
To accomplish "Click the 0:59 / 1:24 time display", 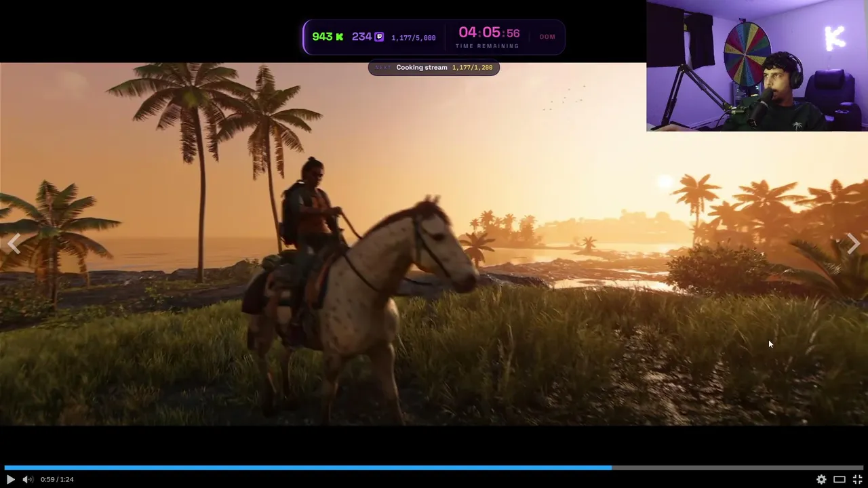I will [57, 479].
